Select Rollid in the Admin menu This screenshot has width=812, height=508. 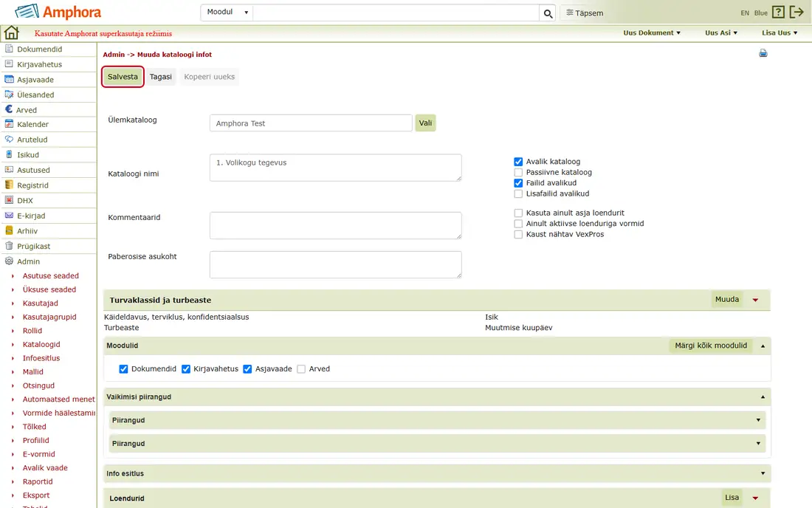tap(32, 330)
